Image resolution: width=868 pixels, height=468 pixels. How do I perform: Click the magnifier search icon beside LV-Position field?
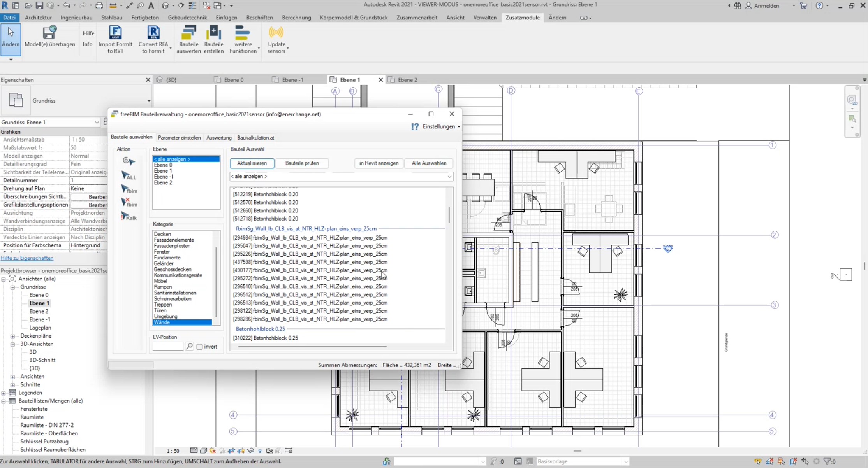coord(189,346)
